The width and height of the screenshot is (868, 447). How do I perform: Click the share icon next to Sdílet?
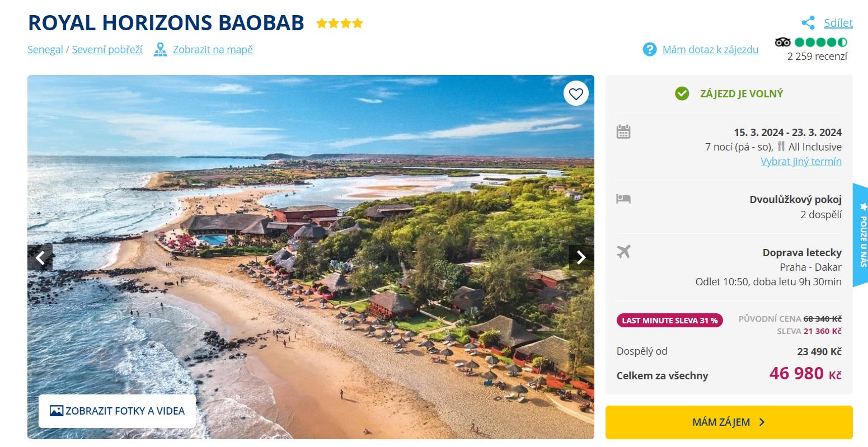808,23
